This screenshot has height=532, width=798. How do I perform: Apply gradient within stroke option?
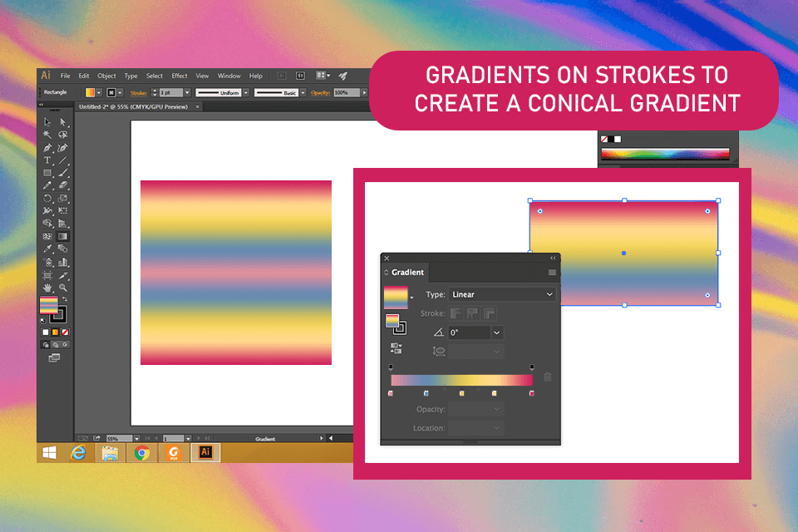pyautogui.click(x=456, y=313)
